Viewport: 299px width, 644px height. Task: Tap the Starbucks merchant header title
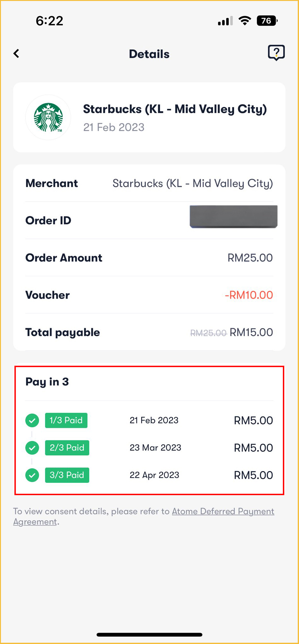[x=175, y=109]
